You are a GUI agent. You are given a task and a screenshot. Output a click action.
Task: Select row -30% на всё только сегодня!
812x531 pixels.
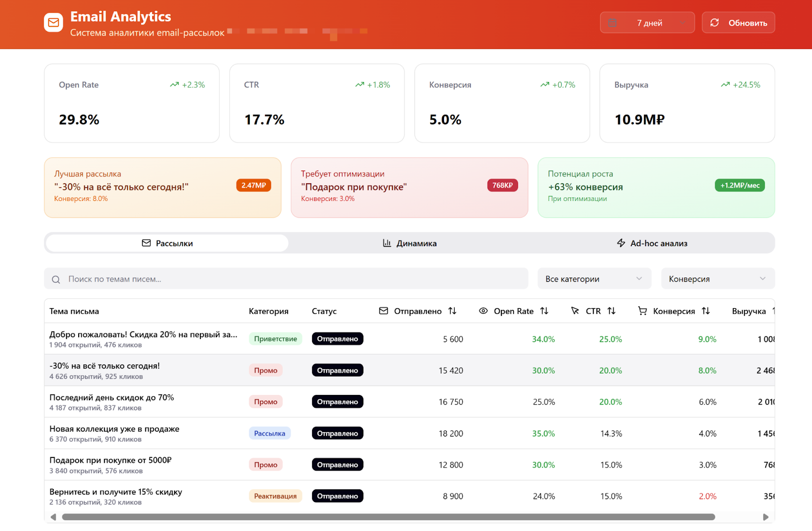tap(410, 370)
